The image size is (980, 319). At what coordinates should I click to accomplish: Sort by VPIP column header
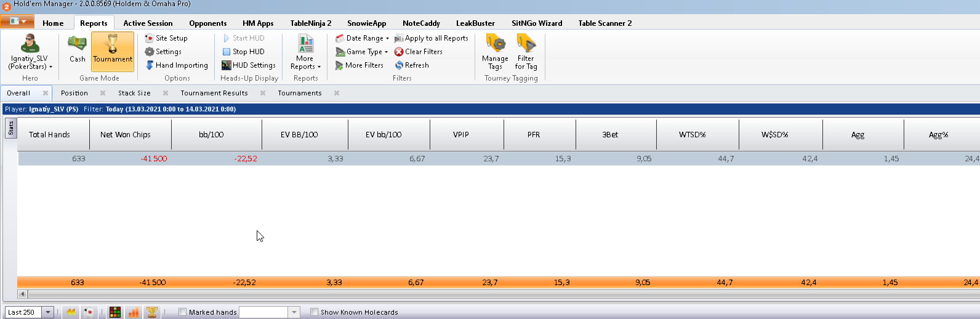pyautogui.click(x=467, y=134)
